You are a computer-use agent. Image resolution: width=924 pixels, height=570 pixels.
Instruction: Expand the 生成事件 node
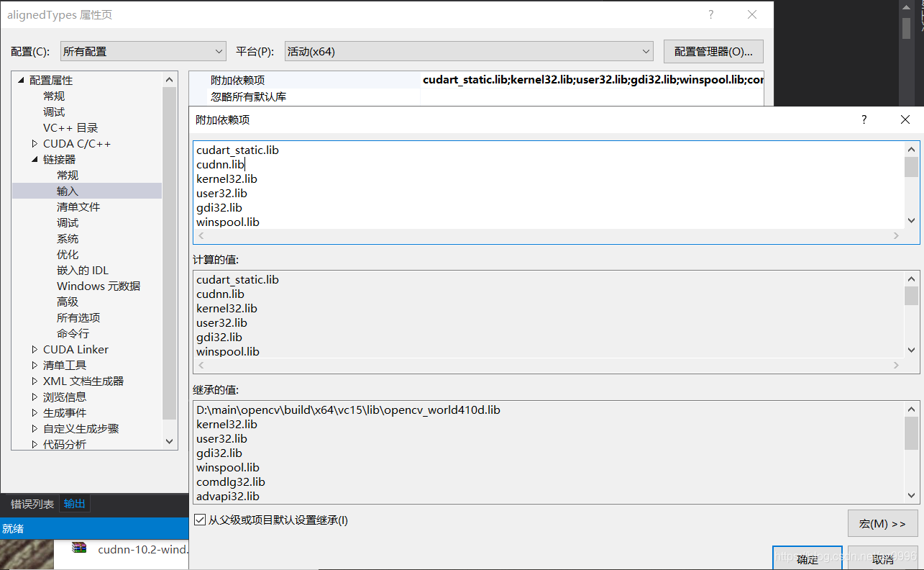(x=35, y=412)
